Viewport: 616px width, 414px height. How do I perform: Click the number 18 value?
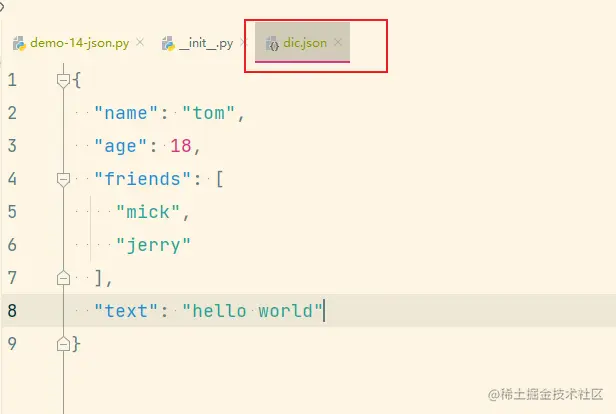(x=180, y=146)
